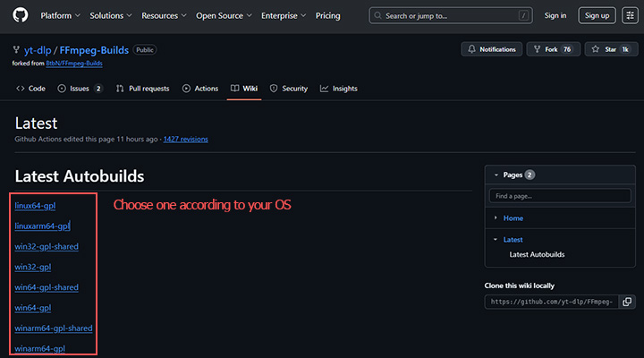Switch to the Security tab
The height and width of the screenshot is (358, 644).
[289, 89]
